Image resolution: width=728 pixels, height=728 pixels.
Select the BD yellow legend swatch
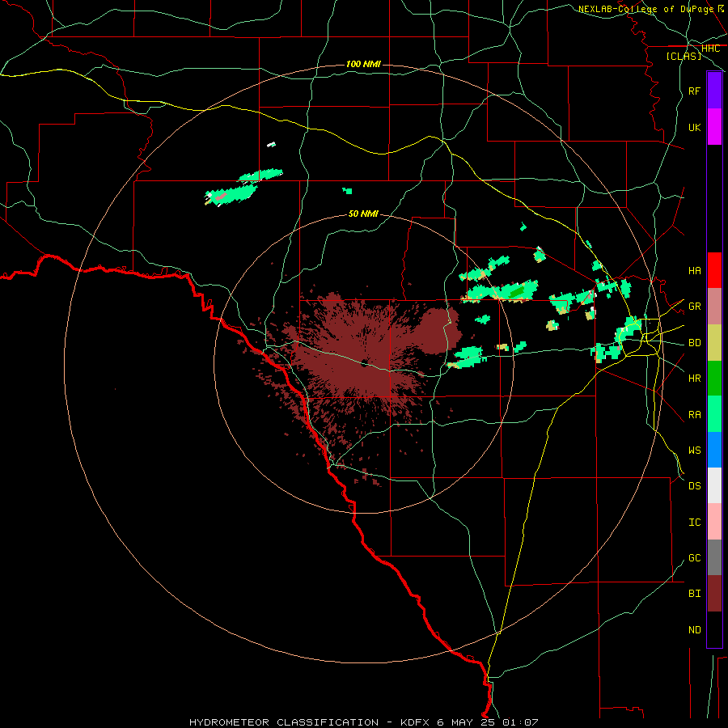pyautogui.click(x=714, y=342)
